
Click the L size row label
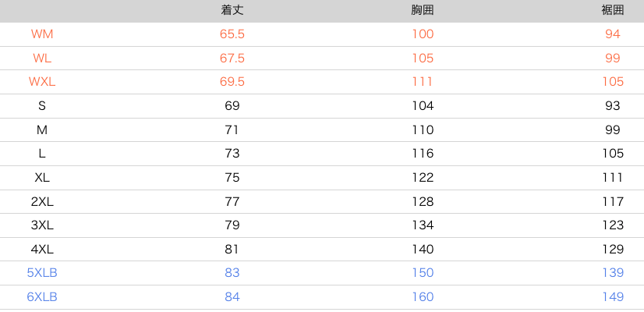coord(42,154)
